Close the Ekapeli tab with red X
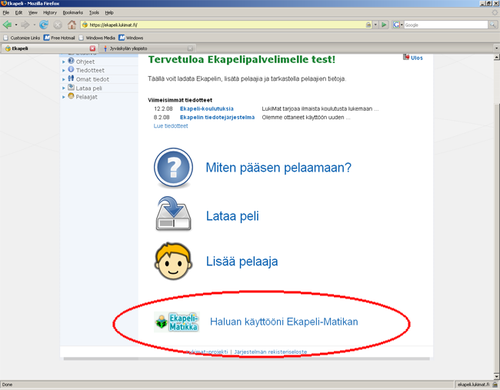The image size is (500, 390). tap(93, 48)
